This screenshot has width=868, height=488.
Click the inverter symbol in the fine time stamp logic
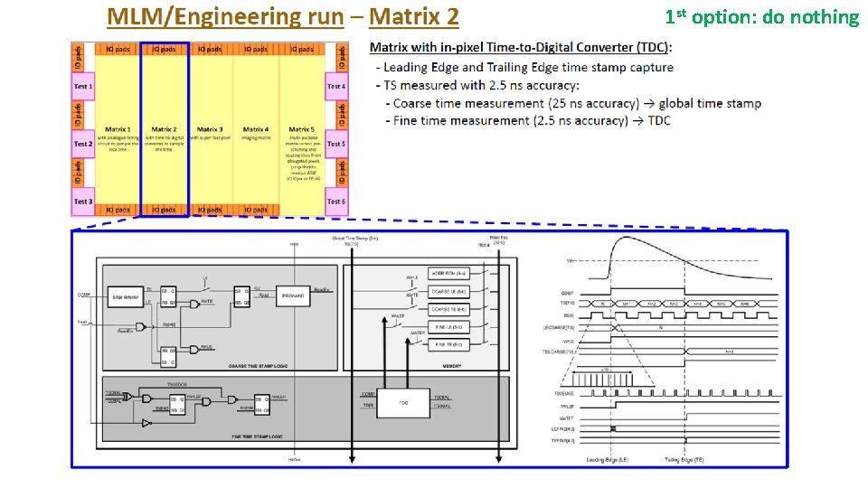(146, 423)
